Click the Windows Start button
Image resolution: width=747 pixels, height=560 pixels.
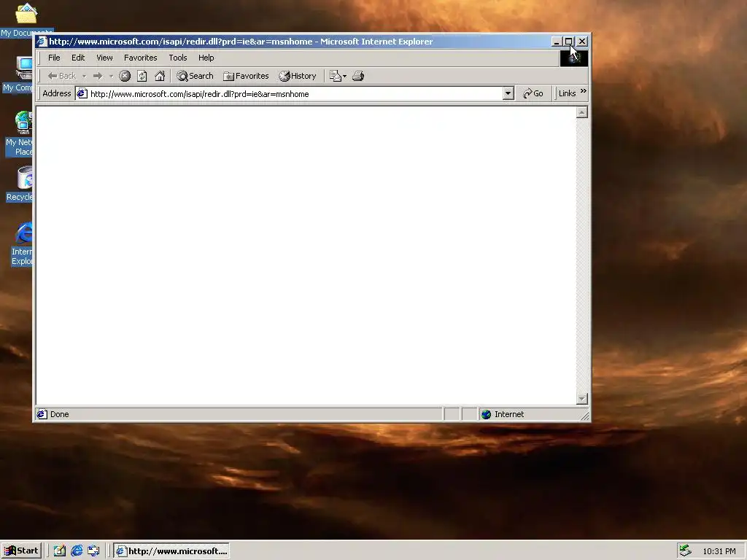coord(21,551)
